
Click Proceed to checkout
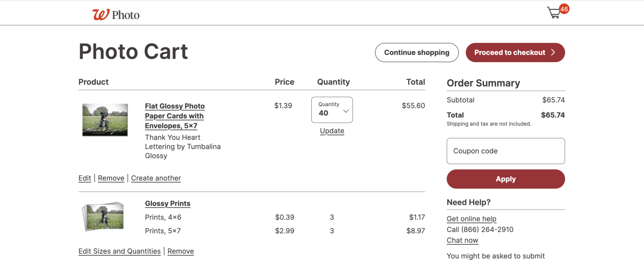click(510, 52)
